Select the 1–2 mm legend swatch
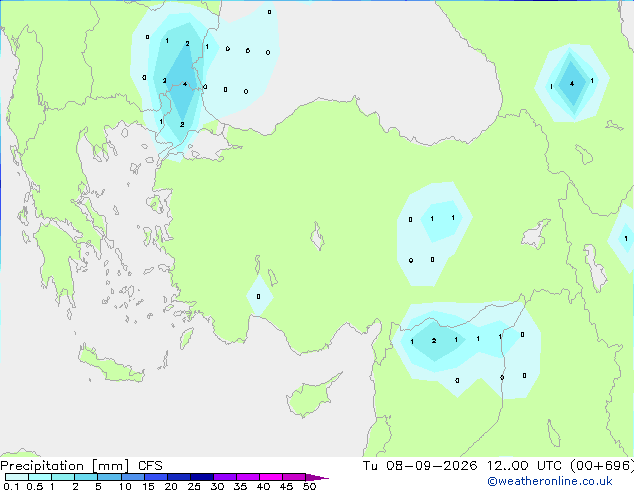The height and width of the screenshot is (490, 634). click(63, 477)
